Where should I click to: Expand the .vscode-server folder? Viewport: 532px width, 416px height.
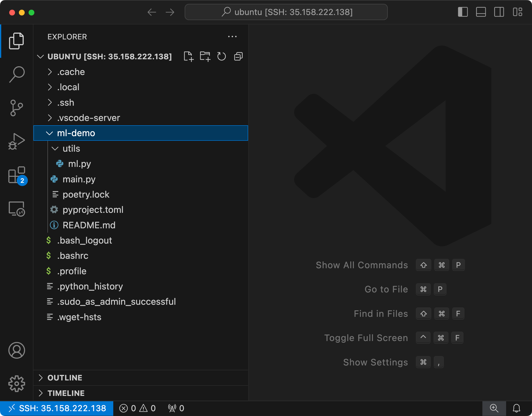pyautogui.click(x=88, y=118)
